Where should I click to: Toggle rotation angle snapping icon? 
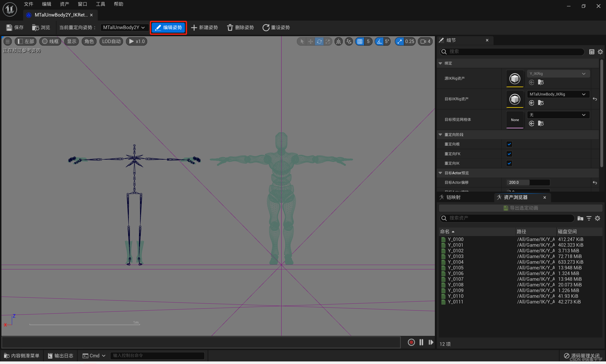pyautogui.click(x=379, y=41)
